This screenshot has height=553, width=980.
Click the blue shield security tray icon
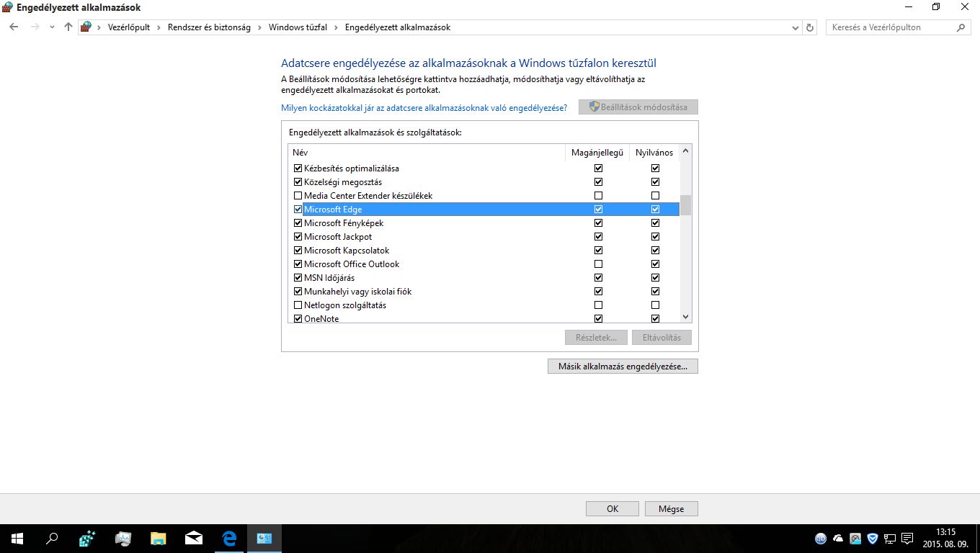pyautogui.click(x=873, y=539)
